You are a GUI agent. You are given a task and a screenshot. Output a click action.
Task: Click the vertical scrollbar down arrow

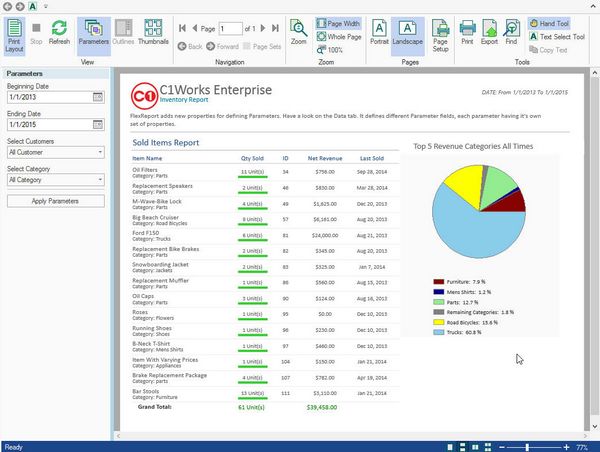(x=595, y=426)
